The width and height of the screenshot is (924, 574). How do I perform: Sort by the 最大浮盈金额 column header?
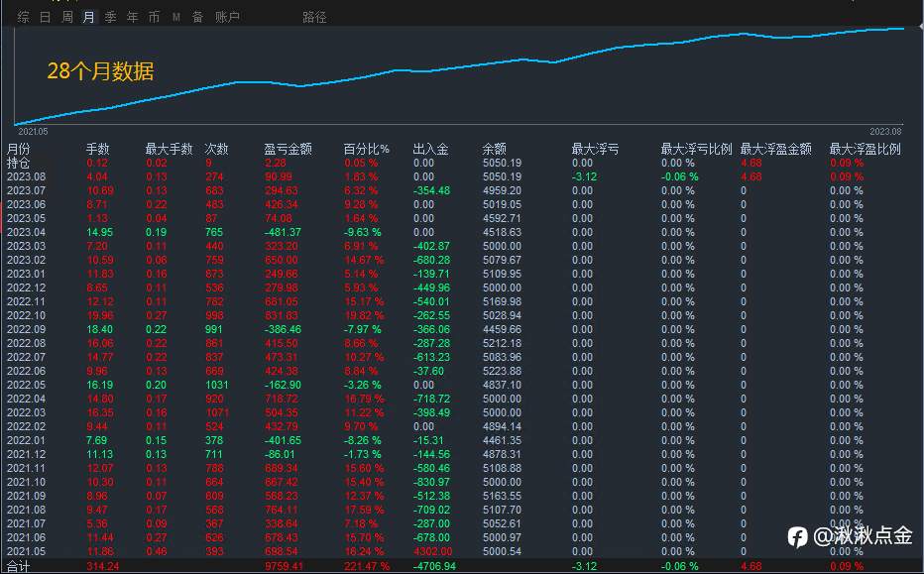tap(775, 149)
